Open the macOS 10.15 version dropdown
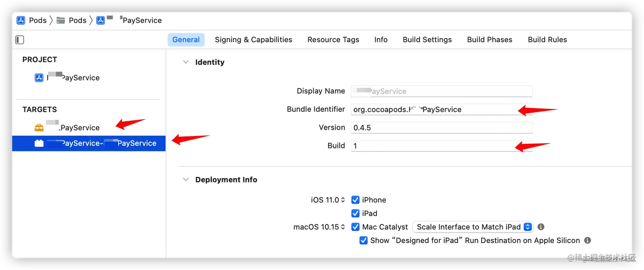The image size is (644, 270). [x=319, y=227]
